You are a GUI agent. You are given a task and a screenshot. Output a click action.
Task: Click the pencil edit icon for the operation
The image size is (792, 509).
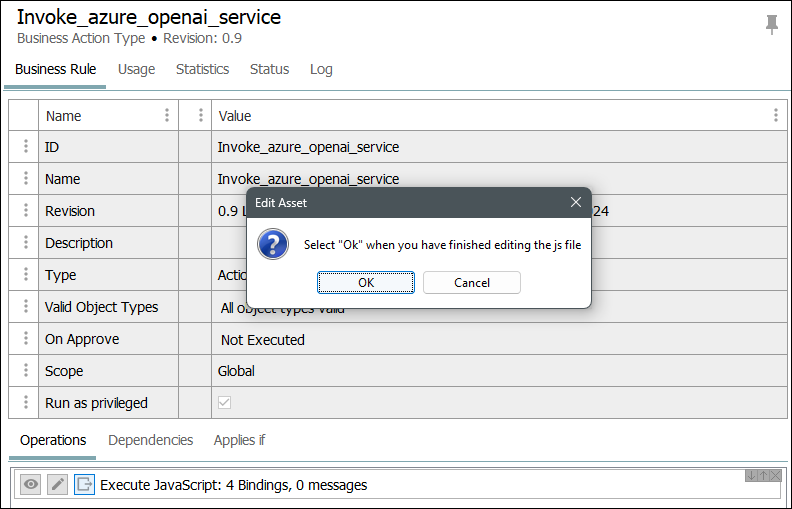coord(58,485)
